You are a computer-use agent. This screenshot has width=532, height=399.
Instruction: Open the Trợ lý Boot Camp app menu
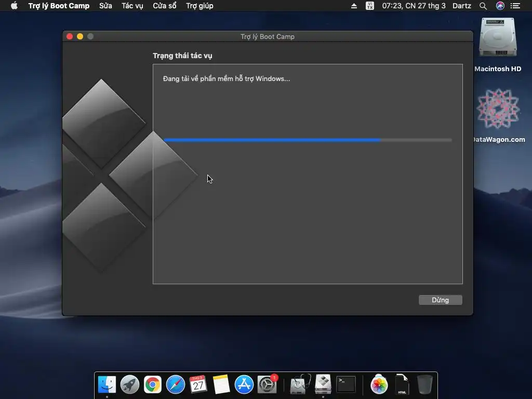(59, 6)
